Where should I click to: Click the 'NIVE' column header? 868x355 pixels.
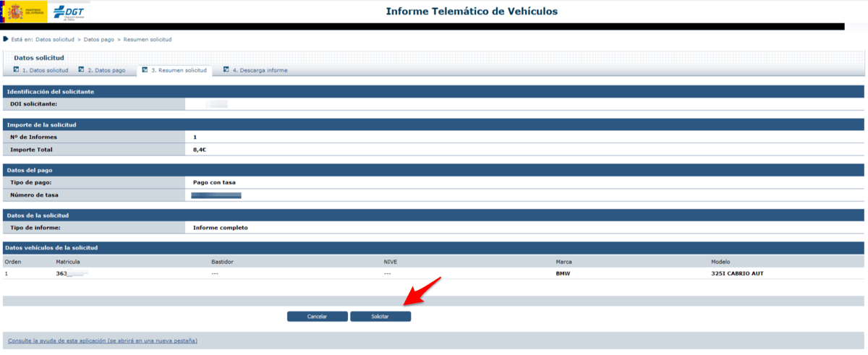tap(391, 261)
